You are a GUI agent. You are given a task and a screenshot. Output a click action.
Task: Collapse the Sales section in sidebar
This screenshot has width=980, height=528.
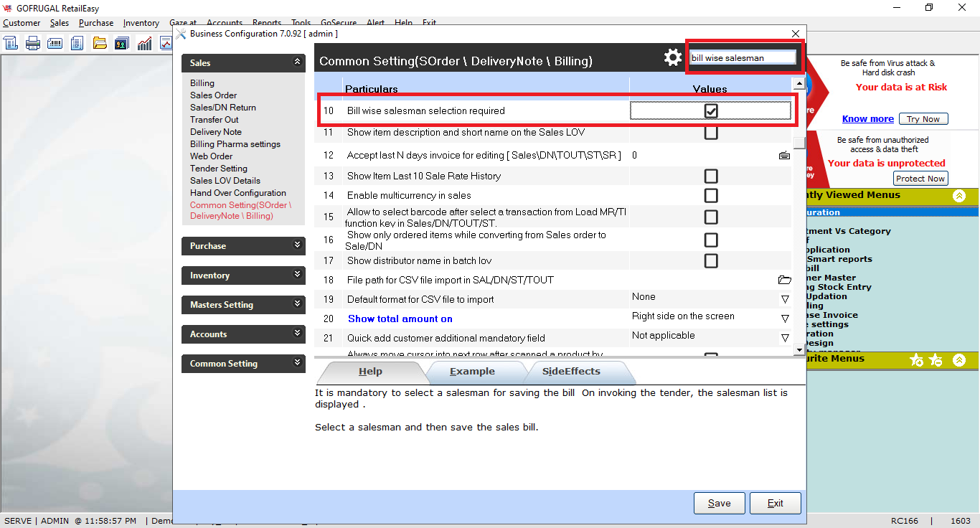[298, 63]
